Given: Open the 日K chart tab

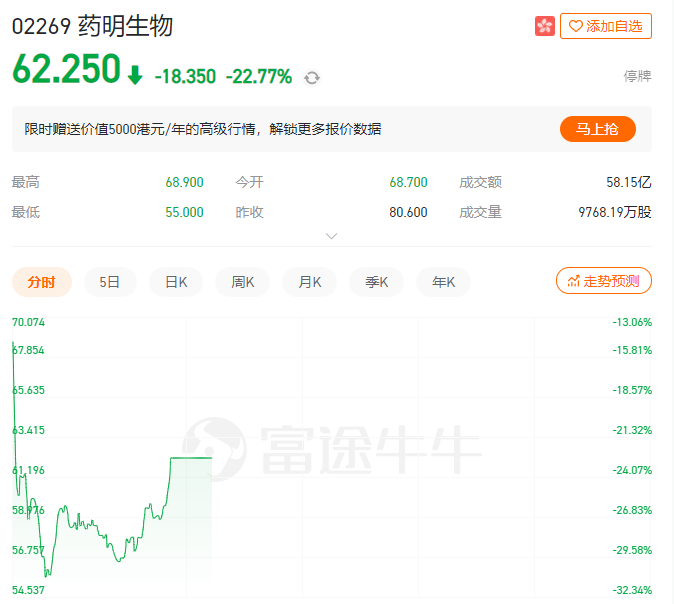Looking at the screenshot, I should [176, 282].
